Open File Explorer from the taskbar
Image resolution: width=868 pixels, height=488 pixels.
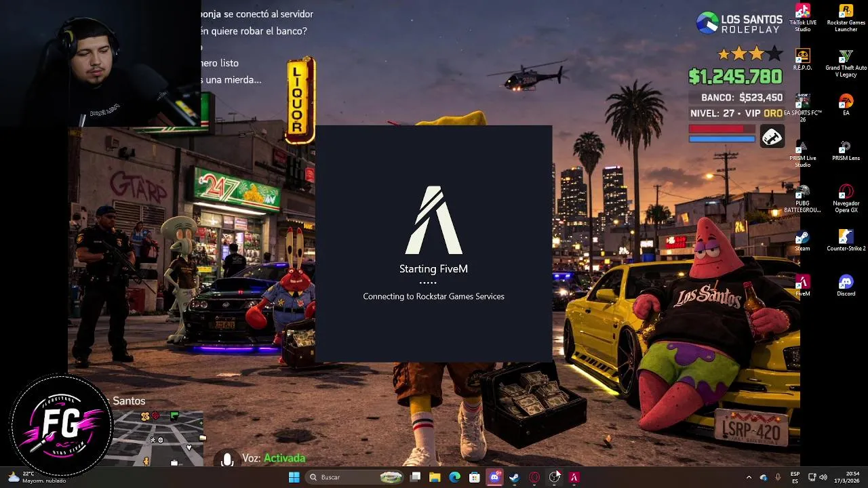coord(435,477)
